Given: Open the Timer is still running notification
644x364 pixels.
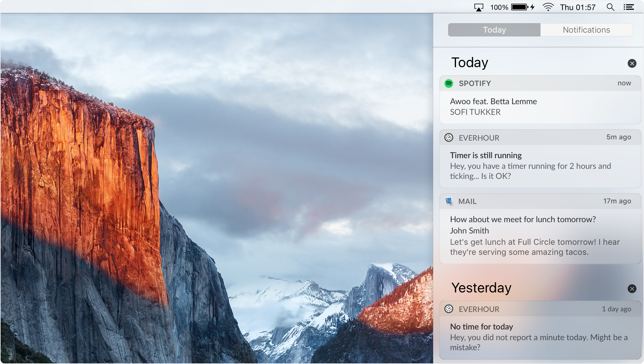Looking at the screenshot, I should coord(540,159).
